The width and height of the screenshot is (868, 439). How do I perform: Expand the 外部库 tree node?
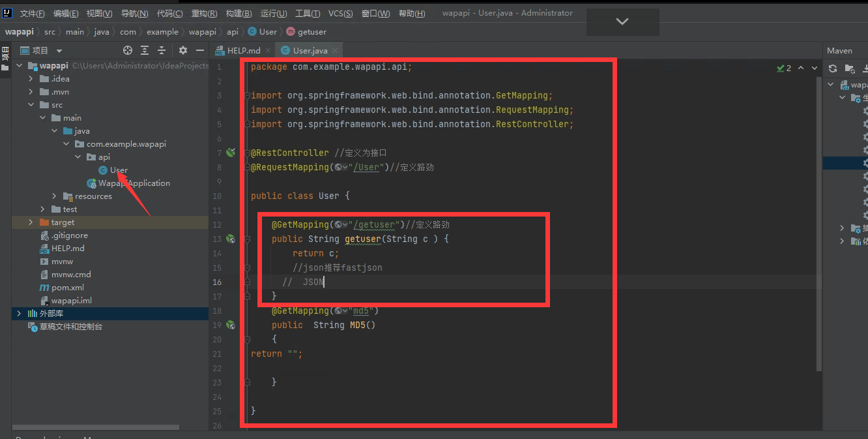(18, 313)
